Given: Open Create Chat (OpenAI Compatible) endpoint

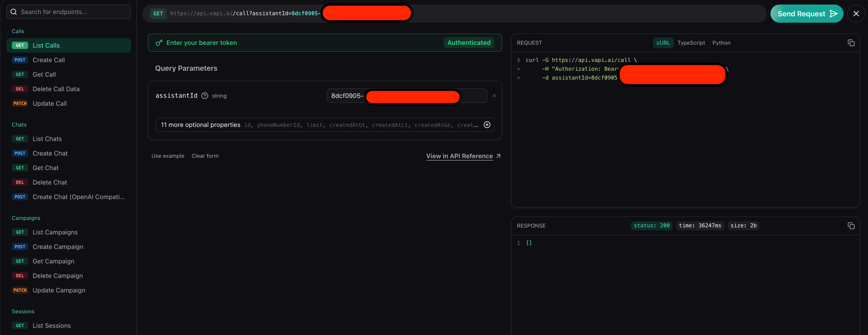Looking at the screenshot, I should pyautogui.click(x=68, y=197).
